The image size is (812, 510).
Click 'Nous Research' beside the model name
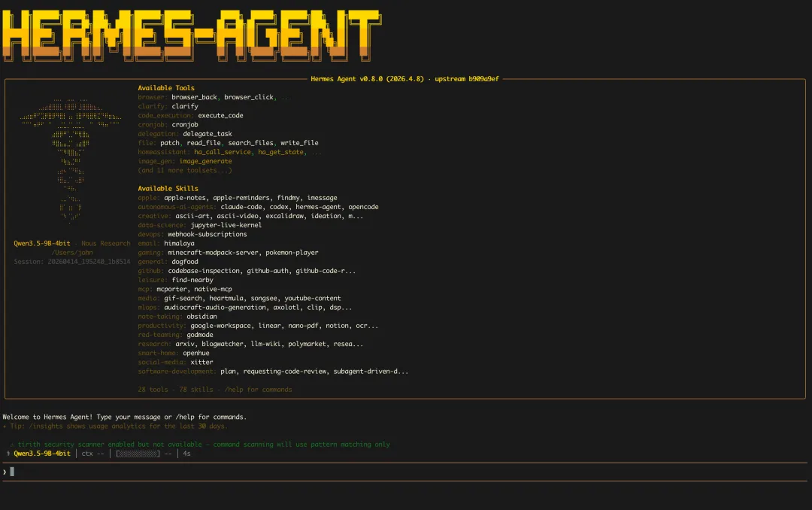pyautogui.click(x=106, y=244)
